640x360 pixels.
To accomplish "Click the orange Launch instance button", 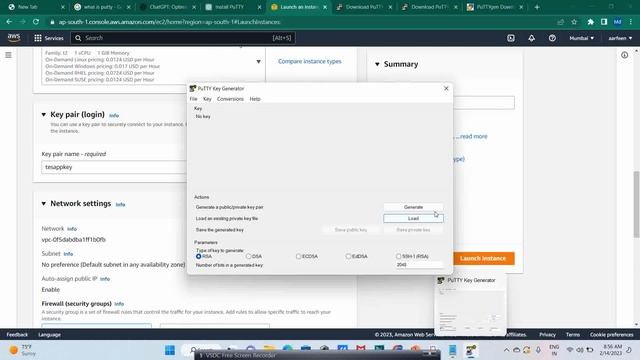I will coord(483,258).
